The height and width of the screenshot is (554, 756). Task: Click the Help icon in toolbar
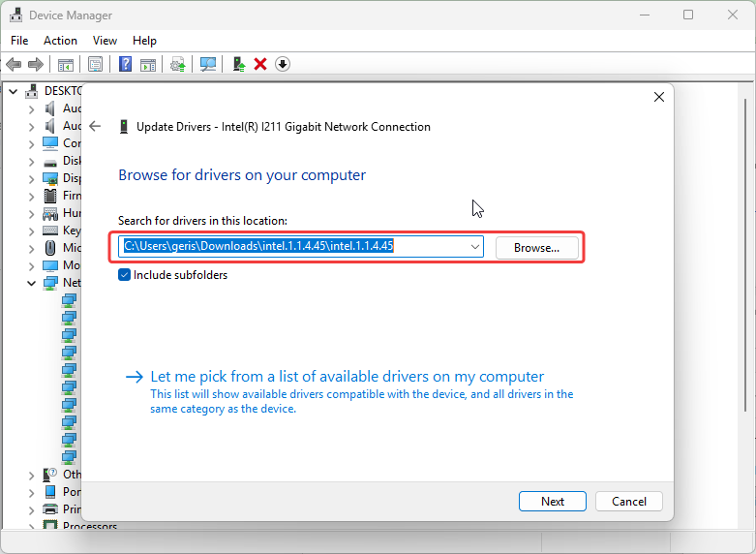pyautogui.click(x=125, y=64)
